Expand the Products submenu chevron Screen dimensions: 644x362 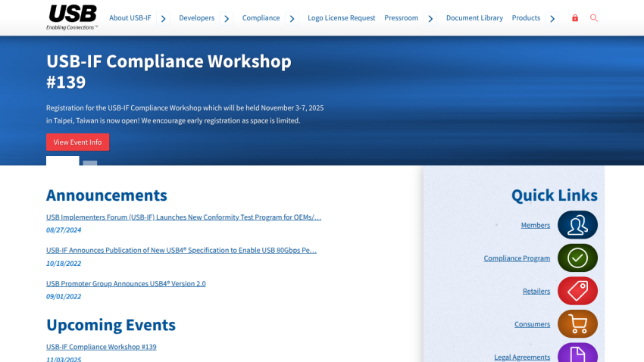(x=552, y=18)
